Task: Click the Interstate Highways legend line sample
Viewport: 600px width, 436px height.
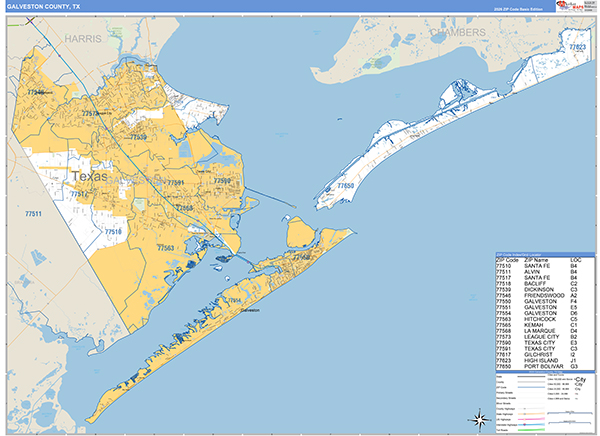Action: click(531, 425)
